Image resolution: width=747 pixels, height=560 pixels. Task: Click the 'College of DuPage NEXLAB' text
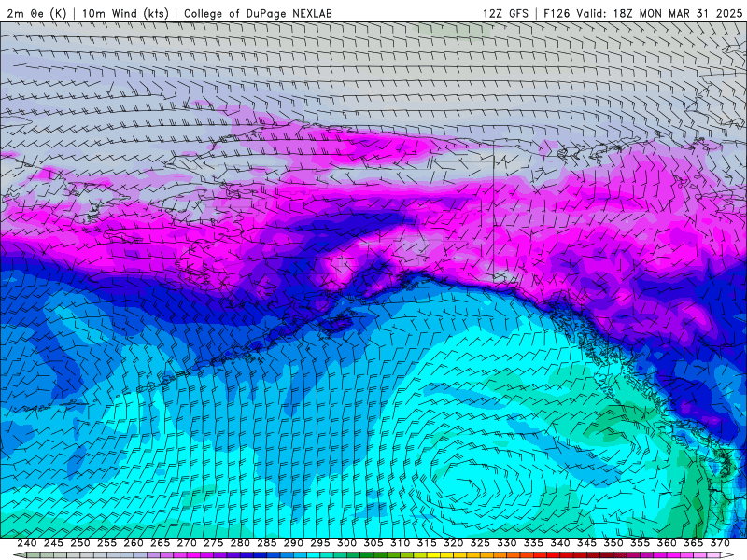[x=258, y=13]
